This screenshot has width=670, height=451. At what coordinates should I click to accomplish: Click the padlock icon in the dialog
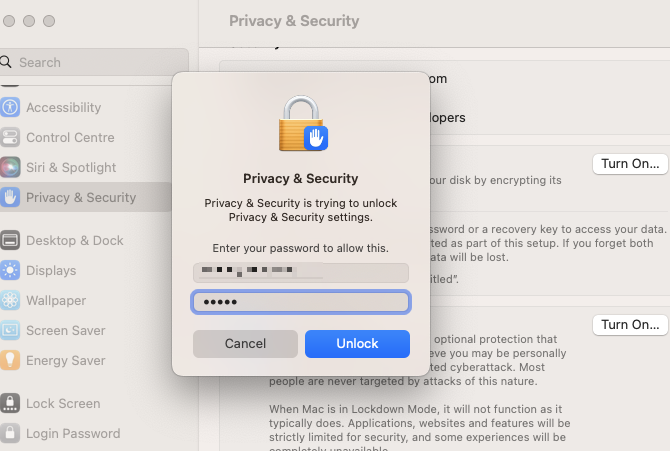tap(303, 123)
